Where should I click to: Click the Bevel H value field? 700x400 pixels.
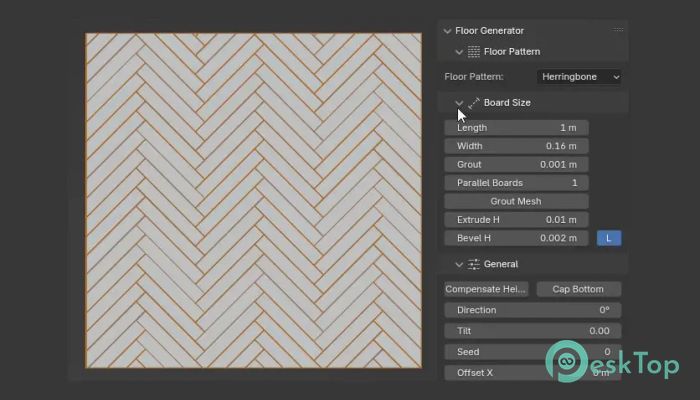516,238
